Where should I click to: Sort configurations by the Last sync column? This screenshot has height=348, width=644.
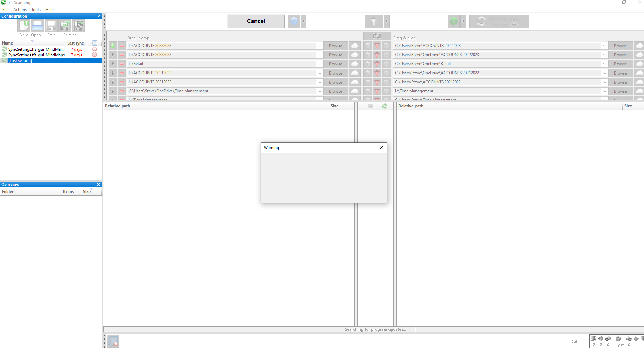click(76, 43)
